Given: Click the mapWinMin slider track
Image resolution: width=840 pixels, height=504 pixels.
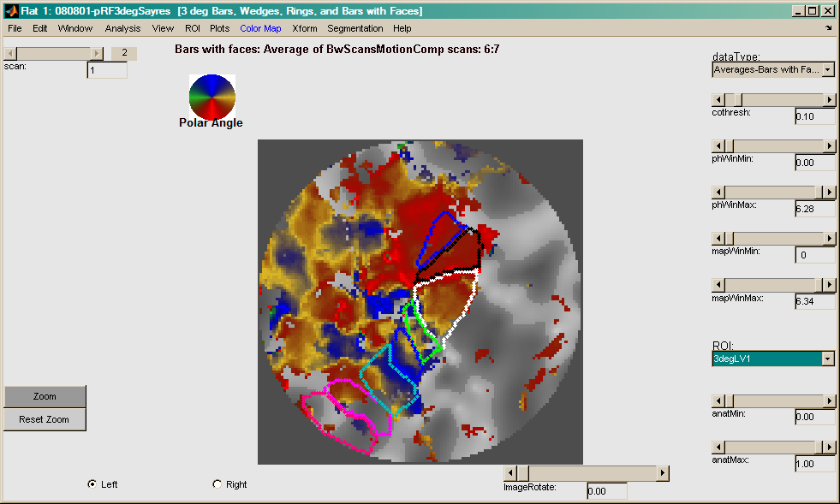Looking at the screenshot, I should (773, 238).
